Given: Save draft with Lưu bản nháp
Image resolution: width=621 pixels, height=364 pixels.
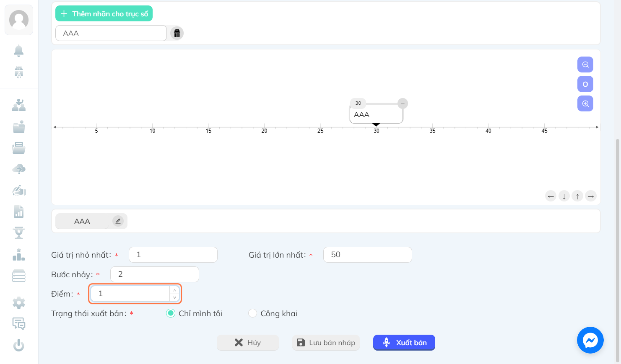Looking at the screenshot, I should [326, 343].
